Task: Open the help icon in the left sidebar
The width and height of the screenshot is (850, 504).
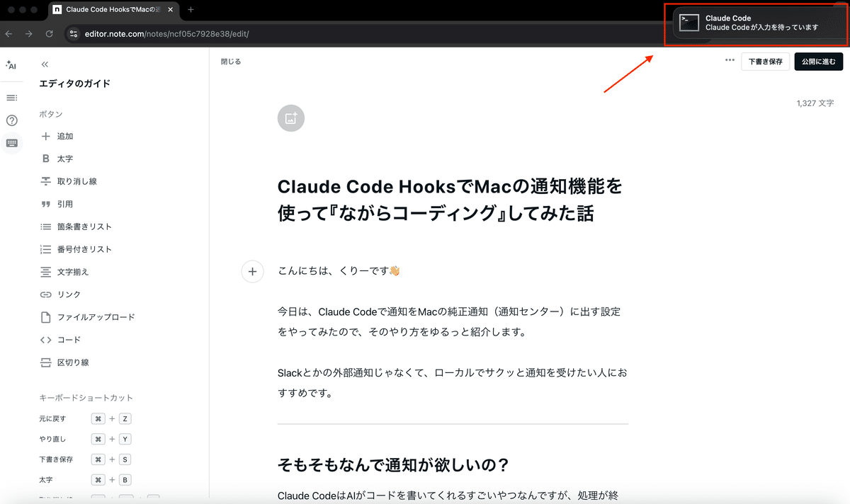Action: tap(11, 120)
